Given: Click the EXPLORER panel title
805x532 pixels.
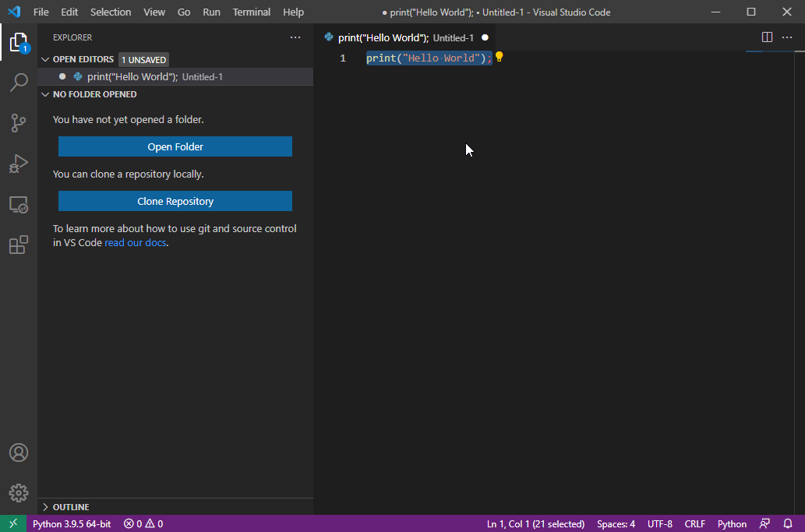Looking at the screenshot, I should coord(72,37).
